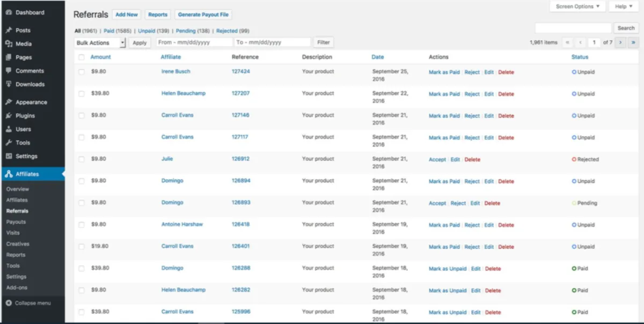Click the Comments bubble icon
This screenshot has width=644, height=324.
point(9,71)
